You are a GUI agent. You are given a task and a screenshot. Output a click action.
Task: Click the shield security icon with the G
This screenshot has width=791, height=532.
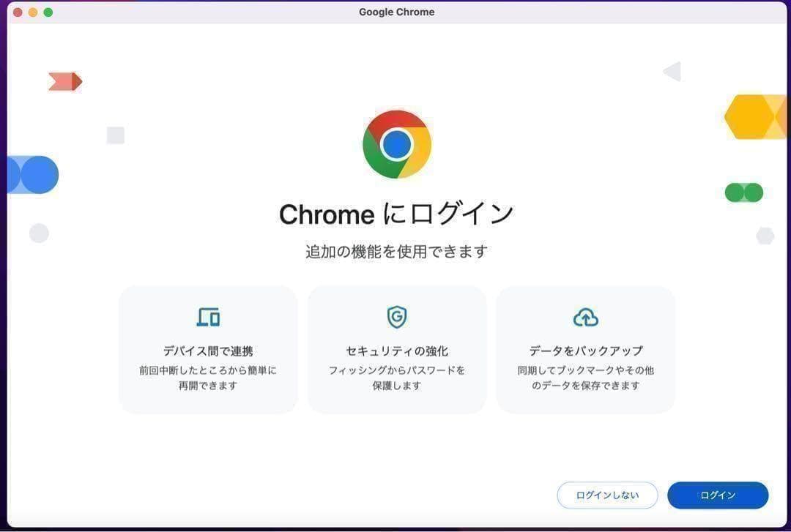(x=396, y=317)
